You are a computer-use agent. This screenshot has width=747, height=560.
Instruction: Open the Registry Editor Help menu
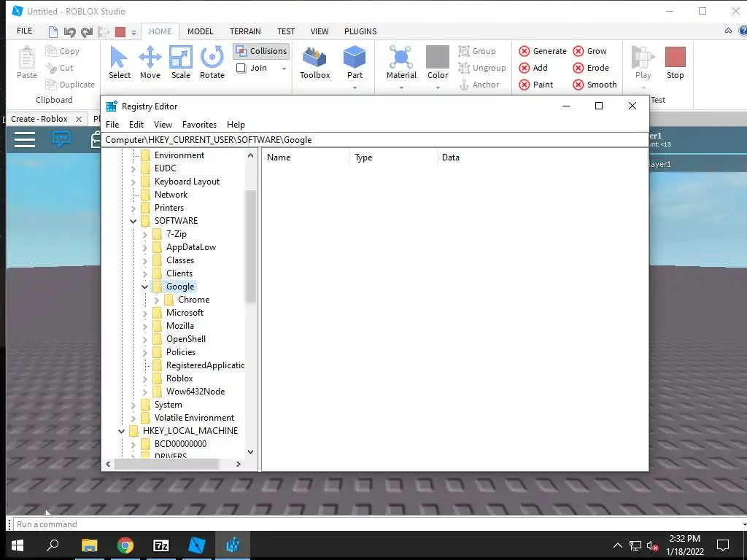click(x=236, y=124)
